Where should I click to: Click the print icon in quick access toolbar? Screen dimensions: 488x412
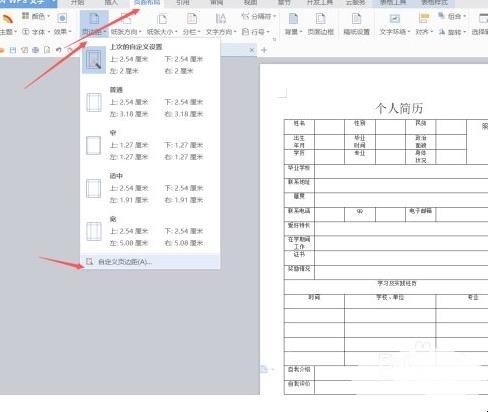(35, 50)
